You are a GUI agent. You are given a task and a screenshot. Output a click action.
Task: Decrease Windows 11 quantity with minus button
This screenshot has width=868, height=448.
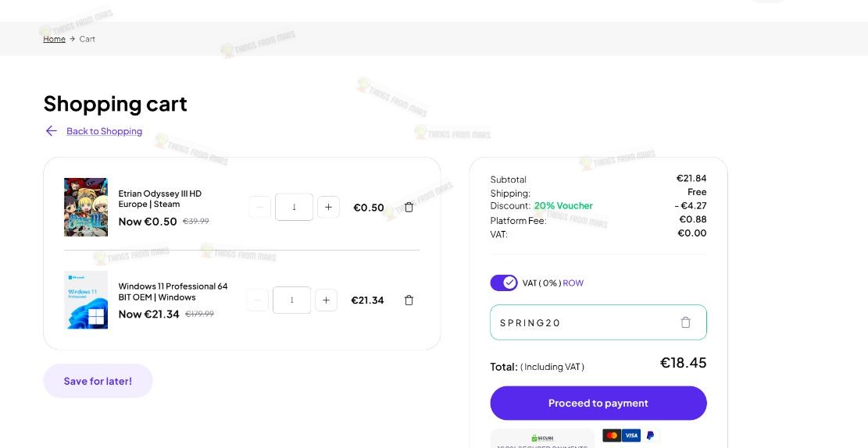[x=257, y=300]
